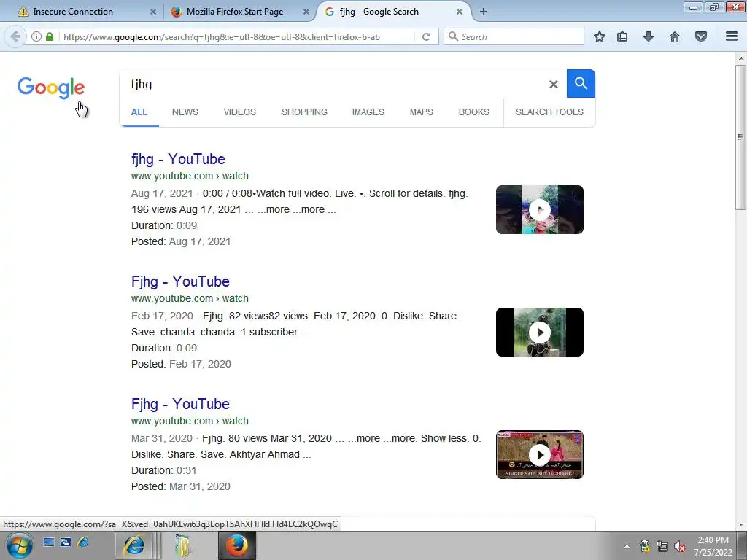Click the show desktop quick launch icon

pyautogui.click(x=49, y=542)
